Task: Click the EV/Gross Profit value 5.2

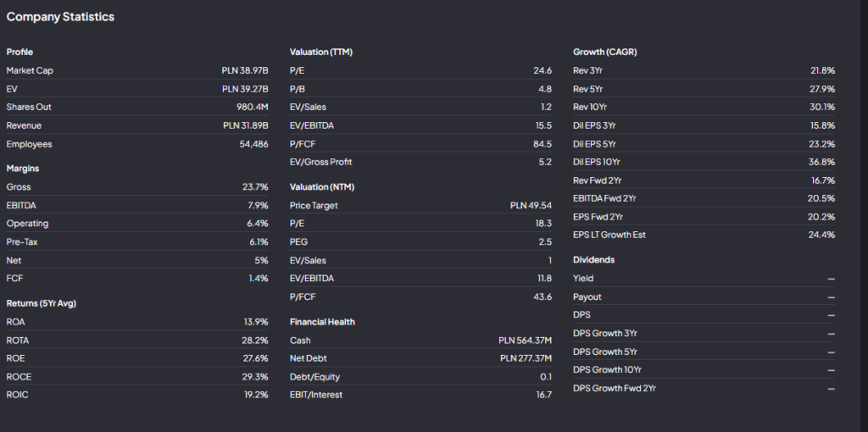Action: 545,162
